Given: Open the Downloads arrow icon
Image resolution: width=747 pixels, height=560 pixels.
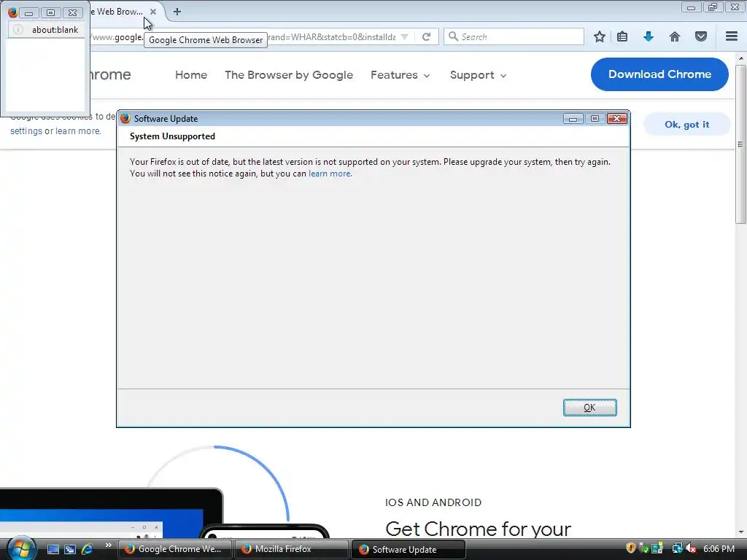Looking at the screenshot, I should tap(649, 36).
